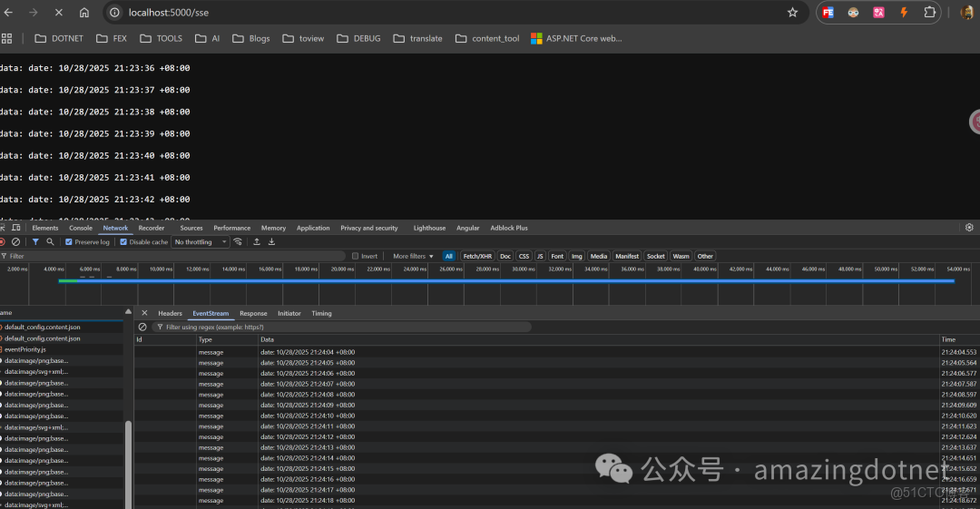
Task: Open the browser extensions puzzle menu
Action: [930, 13]
